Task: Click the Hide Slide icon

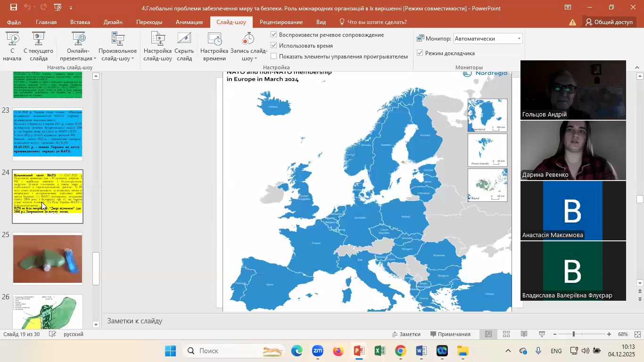Action: click(x=184, y=46)
